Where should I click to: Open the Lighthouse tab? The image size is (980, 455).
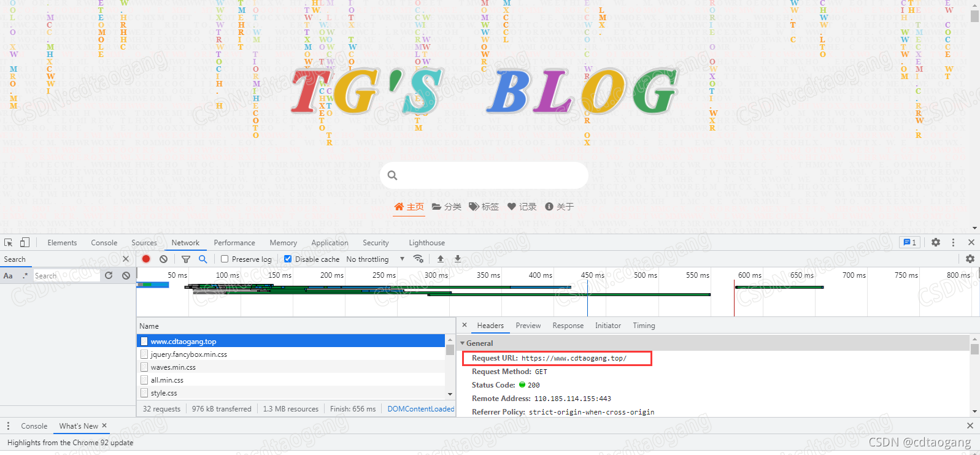click(427, 242)
